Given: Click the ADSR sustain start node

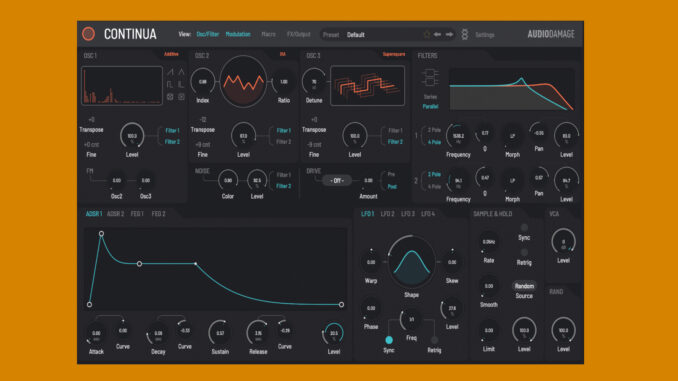Looking at the screenshot, I should coord(139,263).
